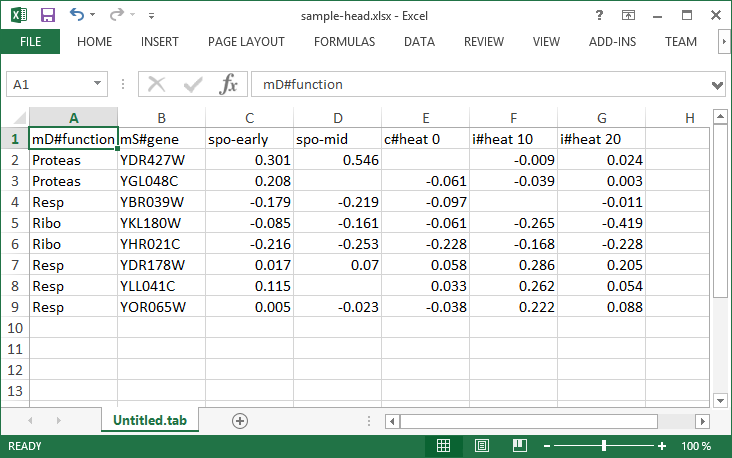Select cell B2 containing YDR427W
This screenshot has height=458, width=732.
[x=161, y=159]
